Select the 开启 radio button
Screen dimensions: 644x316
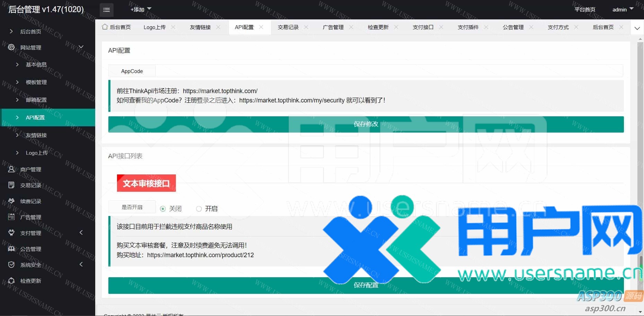[x=199, y=208]
